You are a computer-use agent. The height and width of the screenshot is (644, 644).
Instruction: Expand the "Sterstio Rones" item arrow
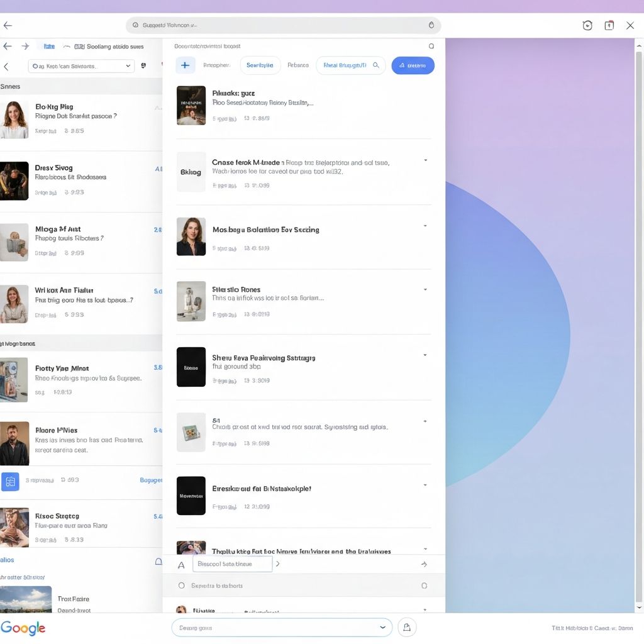coord(425,290)
